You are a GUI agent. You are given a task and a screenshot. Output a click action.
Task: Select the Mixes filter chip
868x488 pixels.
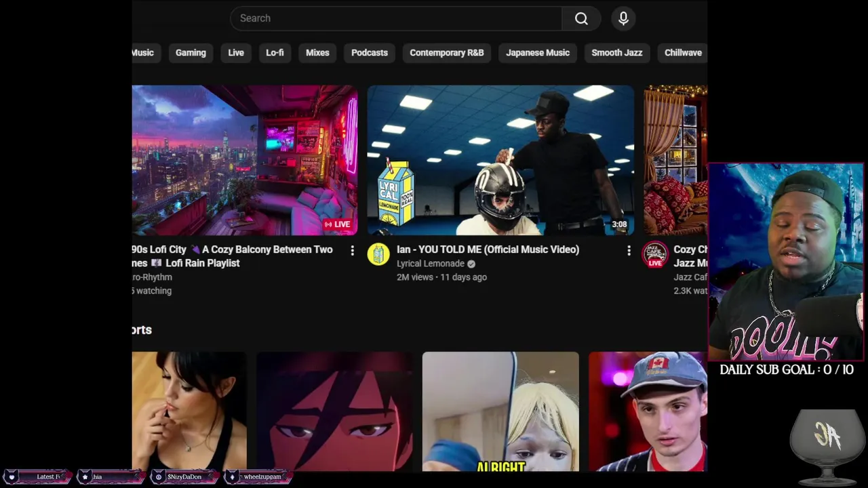click(x=317, y=53)
